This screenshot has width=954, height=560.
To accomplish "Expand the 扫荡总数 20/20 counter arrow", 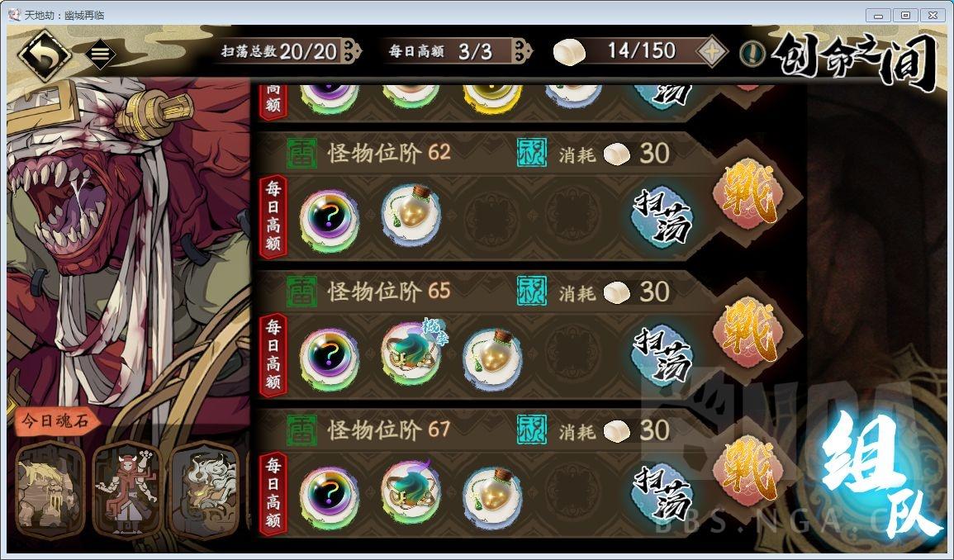I will click(350, 51).
